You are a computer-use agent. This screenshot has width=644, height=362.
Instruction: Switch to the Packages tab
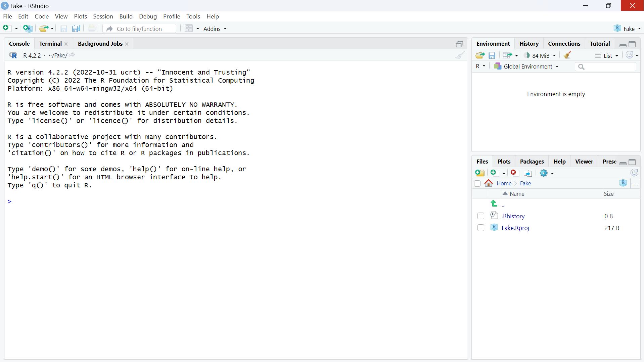tap(532, 162)
